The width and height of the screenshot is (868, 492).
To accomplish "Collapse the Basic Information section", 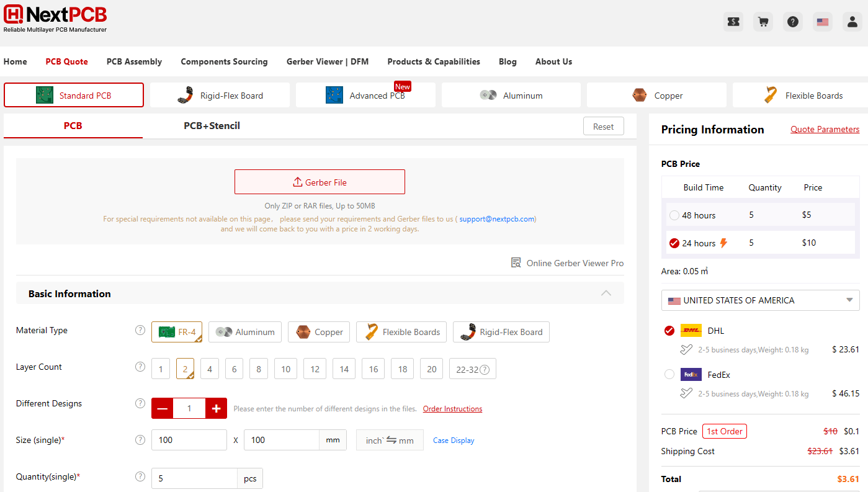I will pos(606,293).
